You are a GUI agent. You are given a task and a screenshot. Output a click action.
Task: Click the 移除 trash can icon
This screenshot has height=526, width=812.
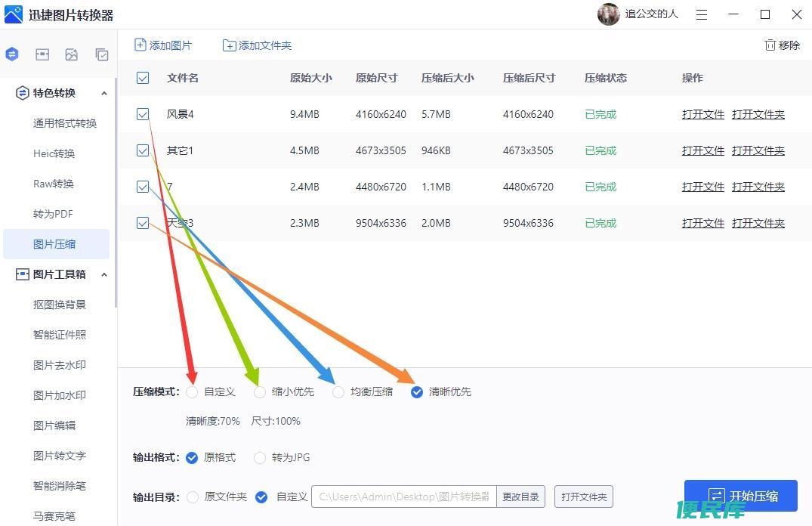(x=770, y=45)
